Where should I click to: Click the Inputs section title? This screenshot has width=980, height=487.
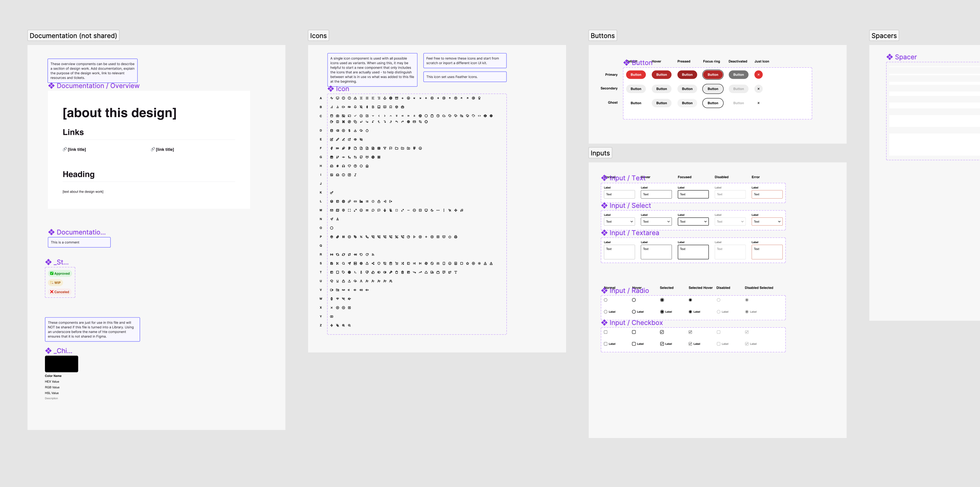click(x=600, y=153)
